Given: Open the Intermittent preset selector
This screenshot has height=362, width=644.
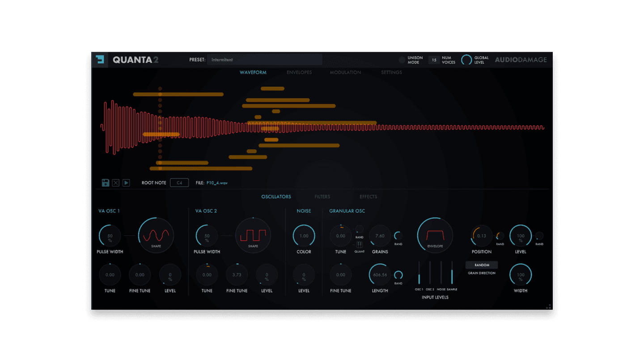Looking at the screenshot, I should pyautogui.click(x=264, y=59).
